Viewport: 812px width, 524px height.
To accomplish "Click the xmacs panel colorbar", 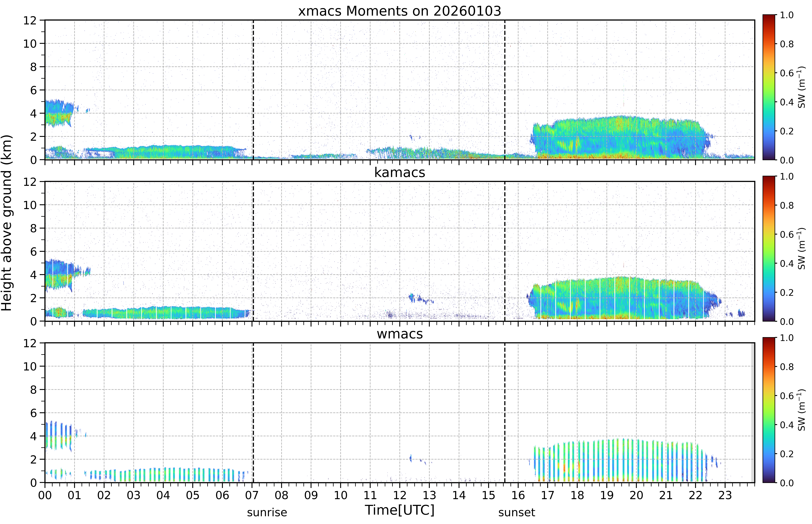I will (x=769, y=87).
